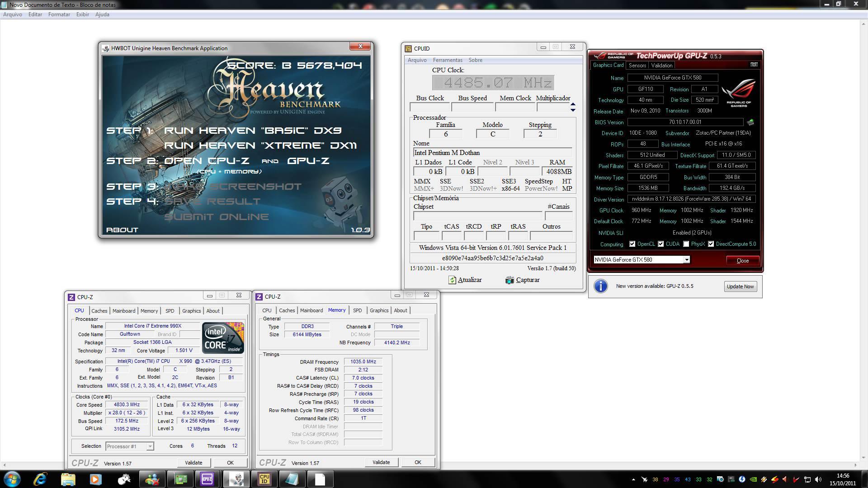868x488 pixels.
Task: Toggle the CUDA checkbox in GPU-Z
Action: point(660,244)
